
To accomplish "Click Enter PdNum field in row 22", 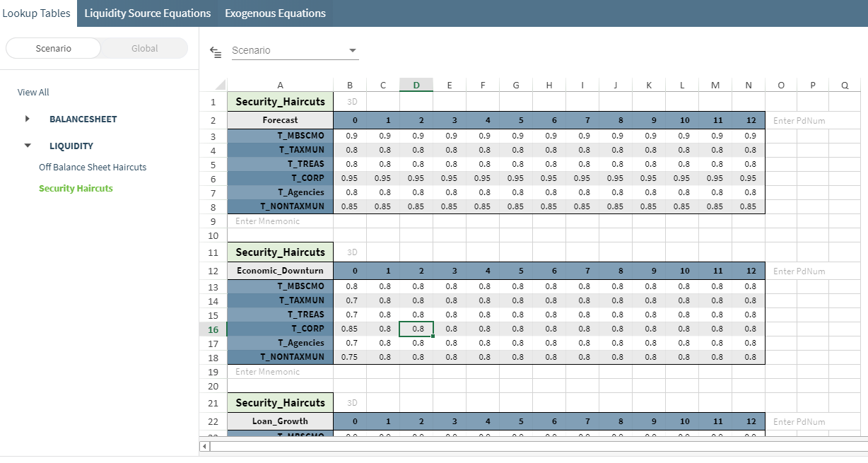I will [799, 421].
